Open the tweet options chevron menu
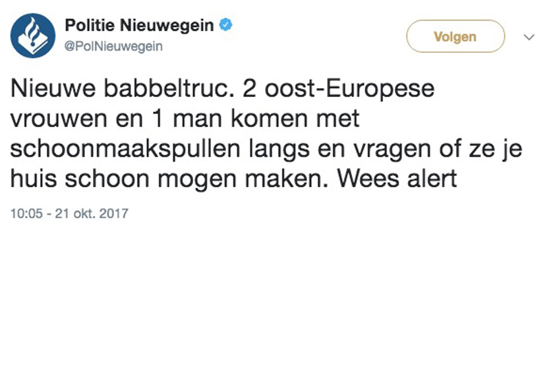This screenshot has width=555, height=392. tap(529, 37)
